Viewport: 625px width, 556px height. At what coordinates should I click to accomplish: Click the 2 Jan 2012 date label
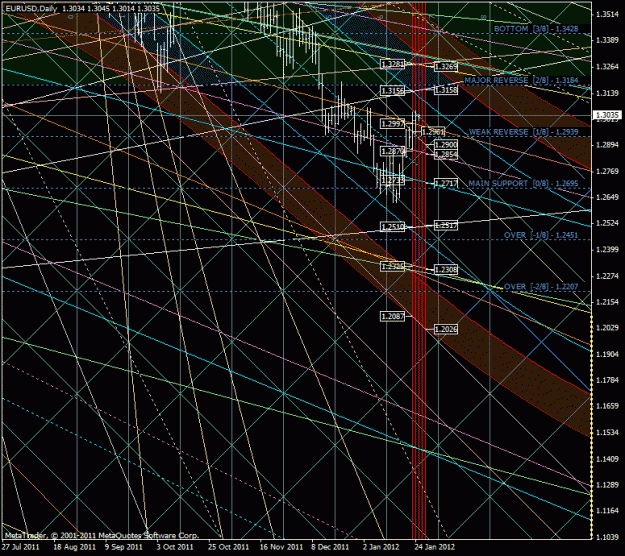(x=381, y=547)
